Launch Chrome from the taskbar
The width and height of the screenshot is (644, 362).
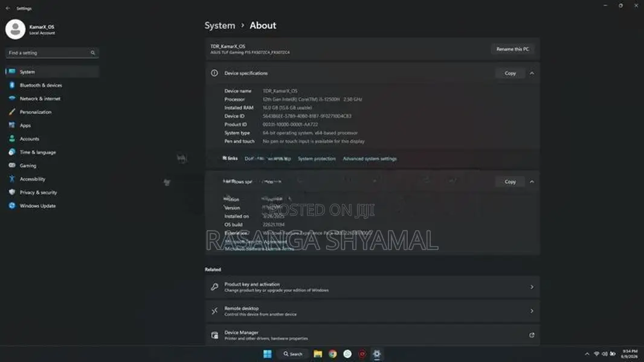333,354
